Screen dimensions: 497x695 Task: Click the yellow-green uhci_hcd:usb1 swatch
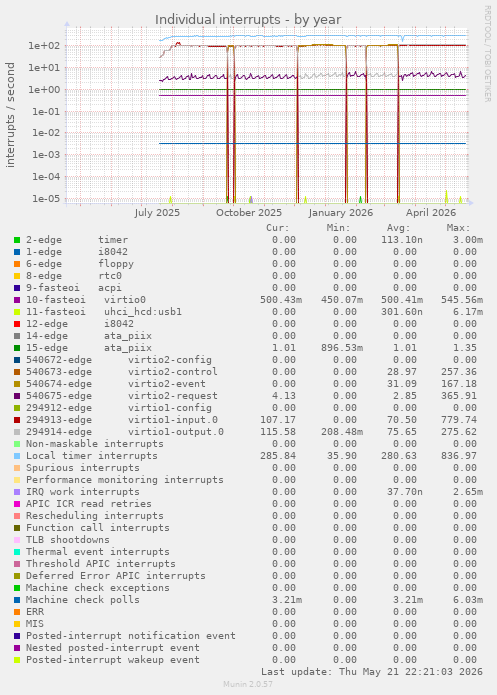17,312
